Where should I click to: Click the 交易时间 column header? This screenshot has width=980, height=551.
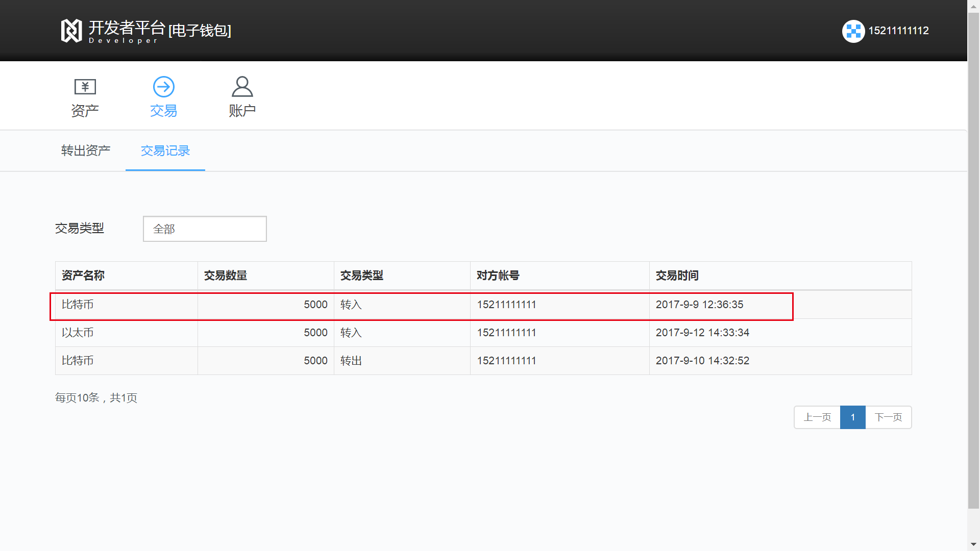coord(677,275)
